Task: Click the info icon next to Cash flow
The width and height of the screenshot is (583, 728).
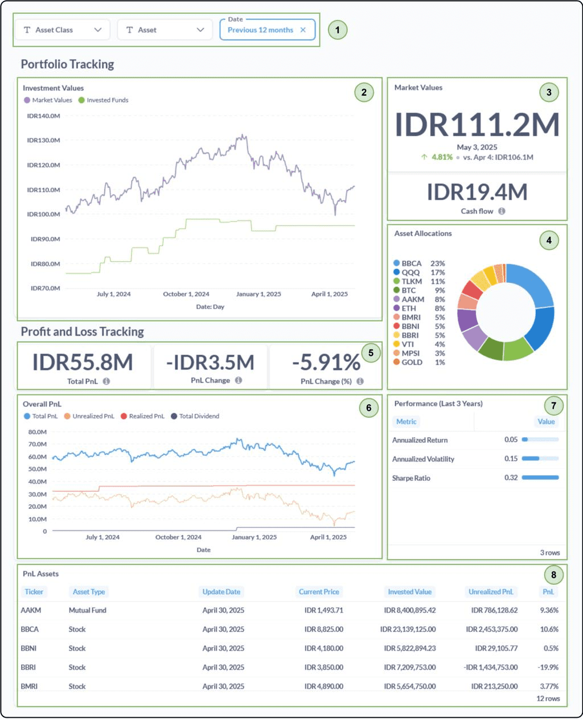Action: click(502, 211)
